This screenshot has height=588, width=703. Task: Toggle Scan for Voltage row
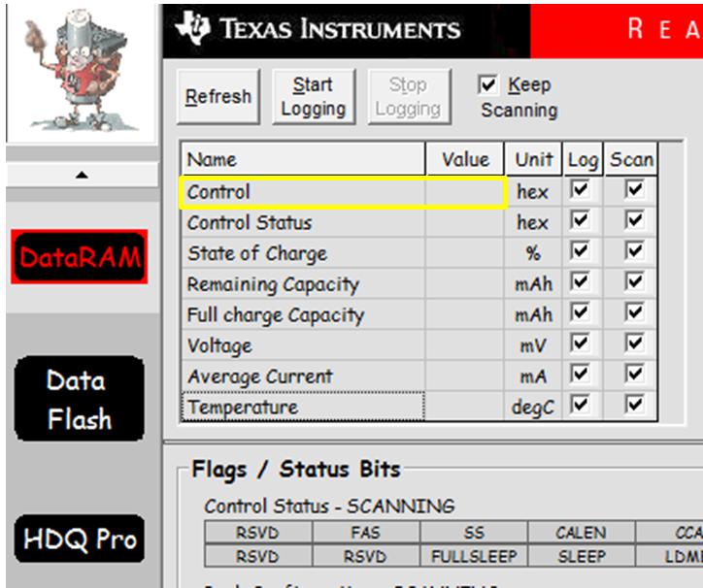click(x=634, y=343)
